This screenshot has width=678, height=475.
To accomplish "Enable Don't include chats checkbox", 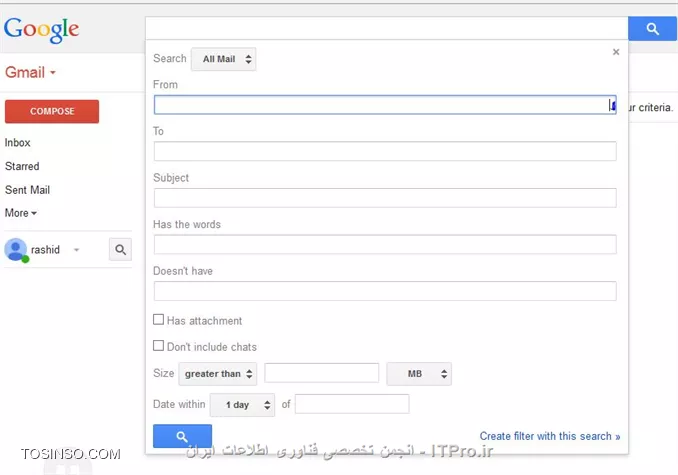I will pyautogui.click(x=159, y=346).
